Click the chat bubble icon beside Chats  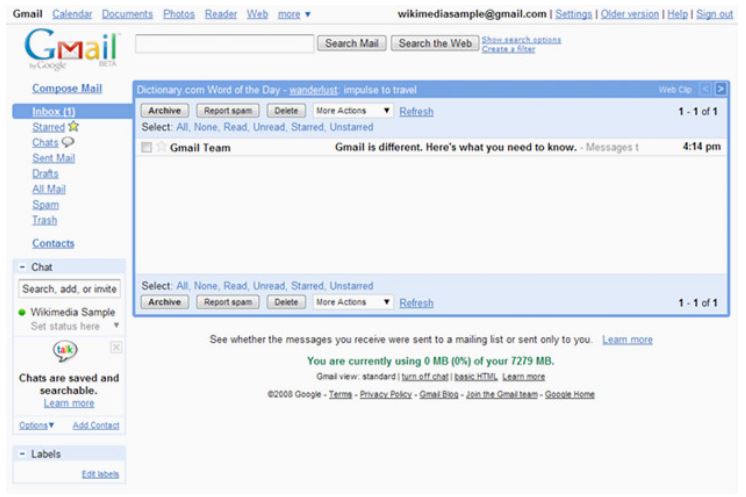point(67,143)
